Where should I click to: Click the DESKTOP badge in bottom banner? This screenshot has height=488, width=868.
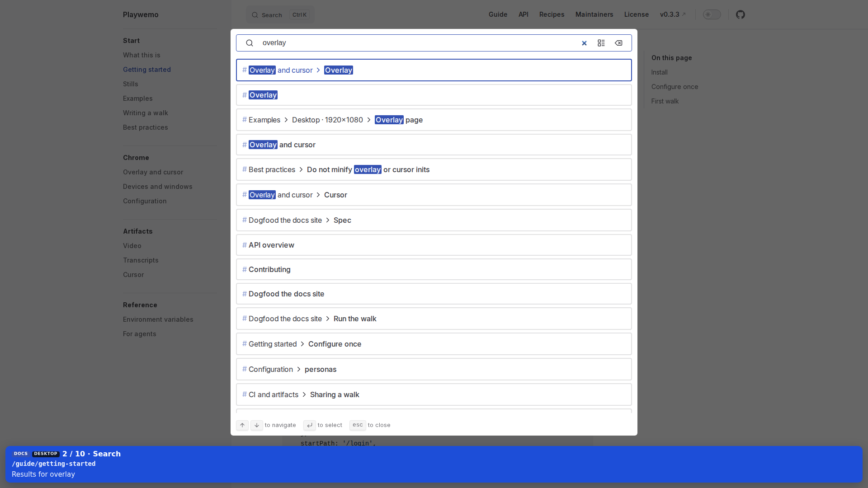[46, 454]
